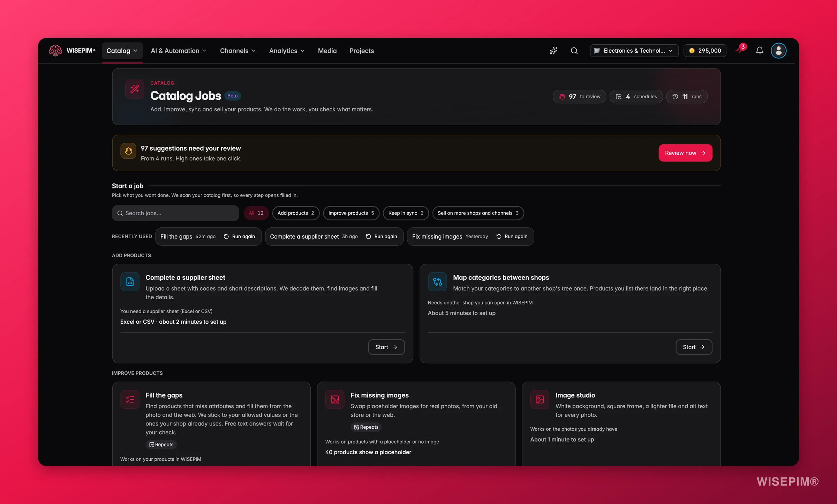Filter by Sell on more shops and channels

point(478,213)
